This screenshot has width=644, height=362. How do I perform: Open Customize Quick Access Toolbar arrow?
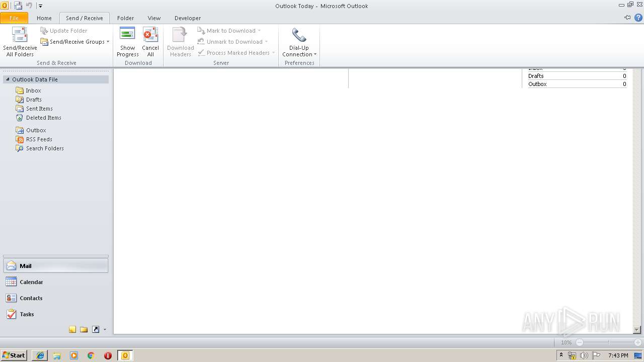tap(41, 6)
